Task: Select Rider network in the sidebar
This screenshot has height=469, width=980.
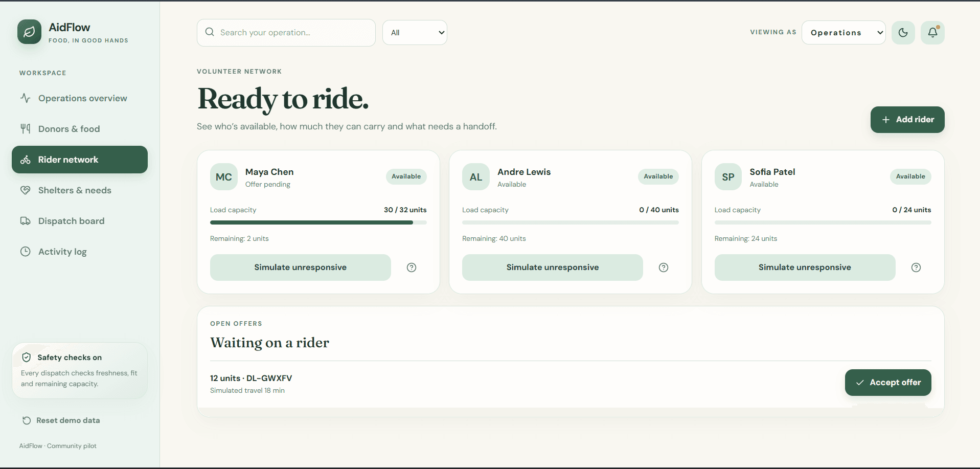Action: (80, 160)
